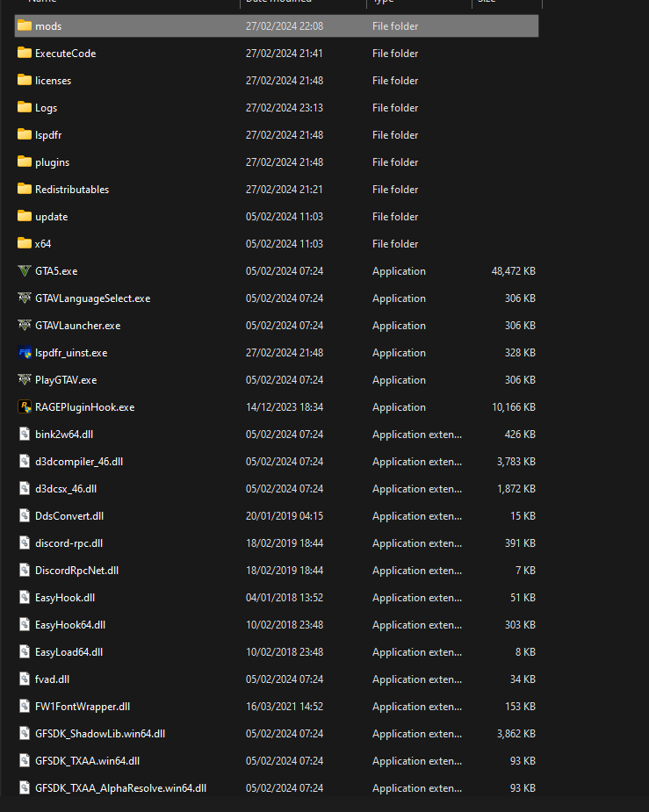Click the '3,862 KB' size of GFSDK_ShadowLib
649x812 pixels.
pyautogui.click(x=516, y=734)
